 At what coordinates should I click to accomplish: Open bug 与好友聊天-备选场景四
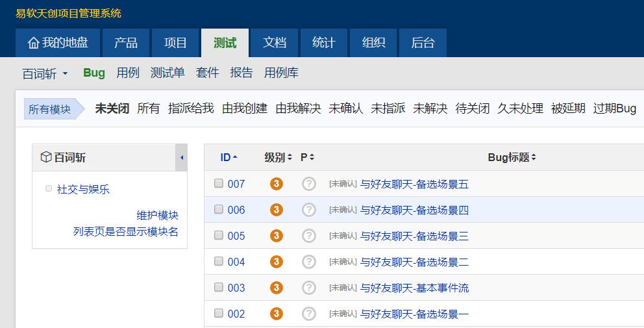(414, 210)
